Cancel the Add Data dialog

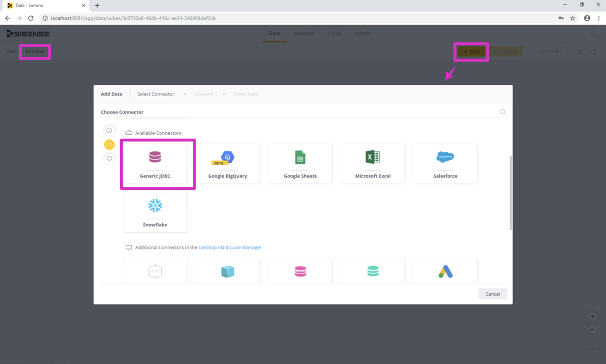point(492,294)
